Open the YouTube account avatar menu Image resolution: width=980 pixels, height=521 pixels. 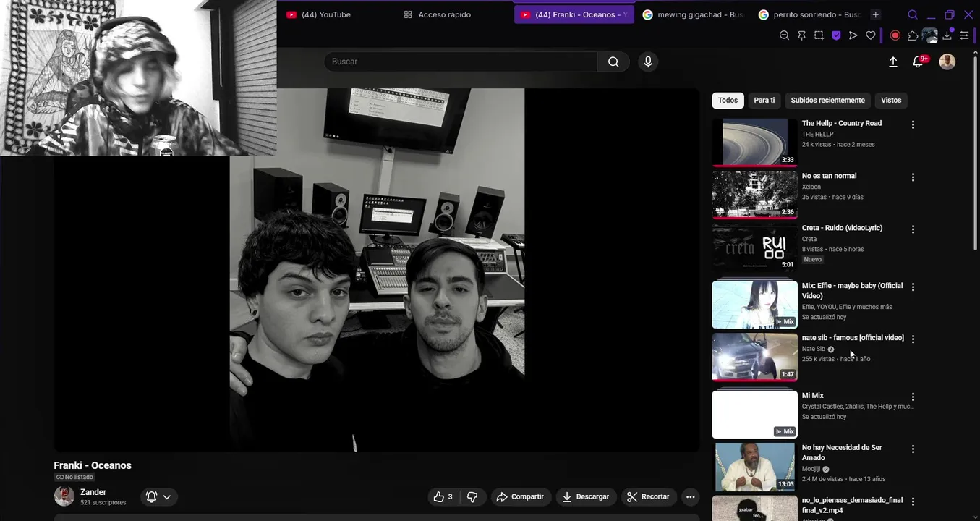tap(947, 62)
